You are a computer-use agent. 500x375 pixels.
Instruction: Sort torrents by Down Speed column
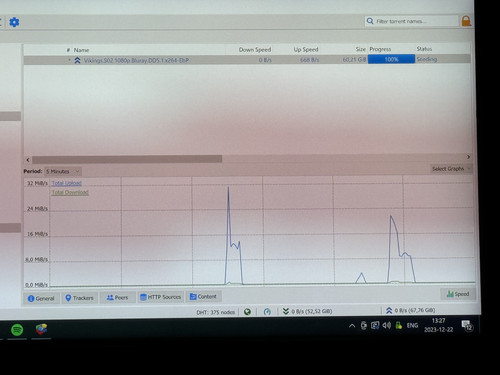point(255,50)
